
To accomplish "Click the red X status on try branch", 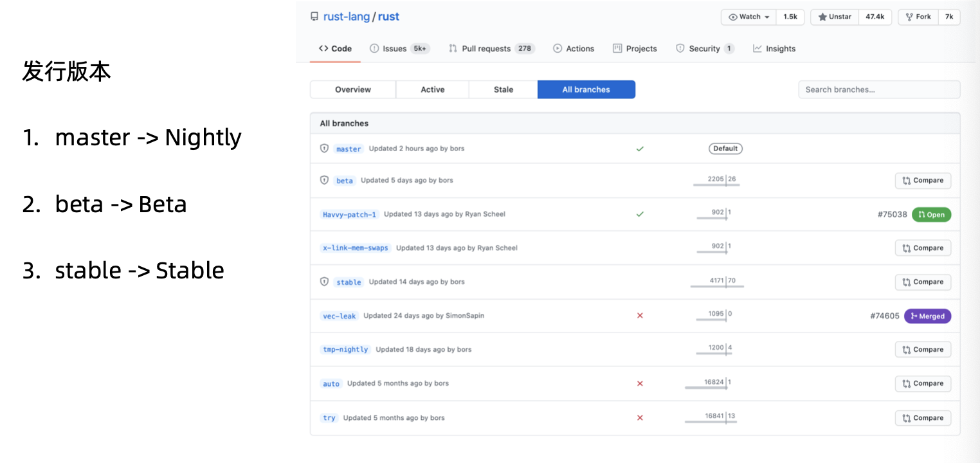I will click(x=640, y=417).
